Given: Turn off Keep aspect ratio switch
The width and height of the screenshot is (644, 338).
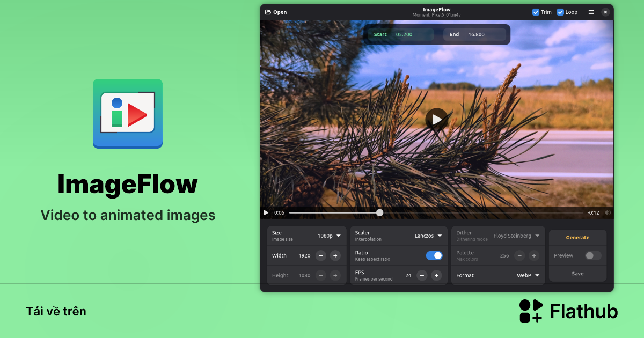Looking at the screenshot, I should tap(434, 255).
